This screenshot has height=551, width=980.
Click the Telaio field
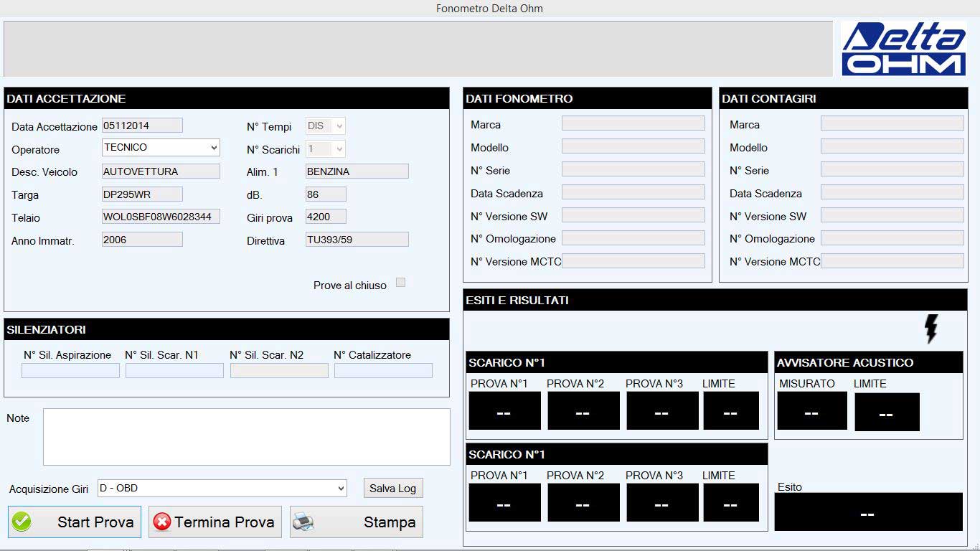pos(161,217)
